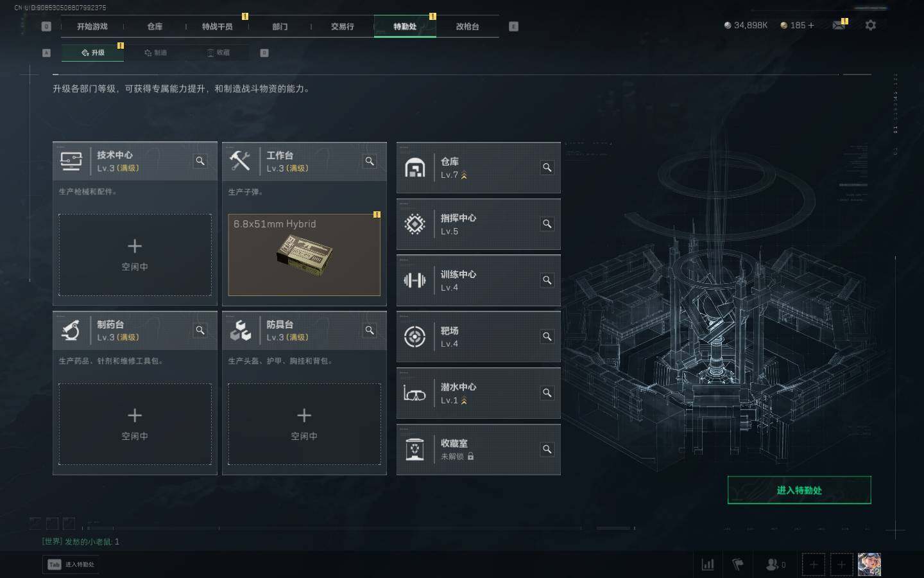
Task: Click the magnifier icon on 工作台
Action: [370, 161]
